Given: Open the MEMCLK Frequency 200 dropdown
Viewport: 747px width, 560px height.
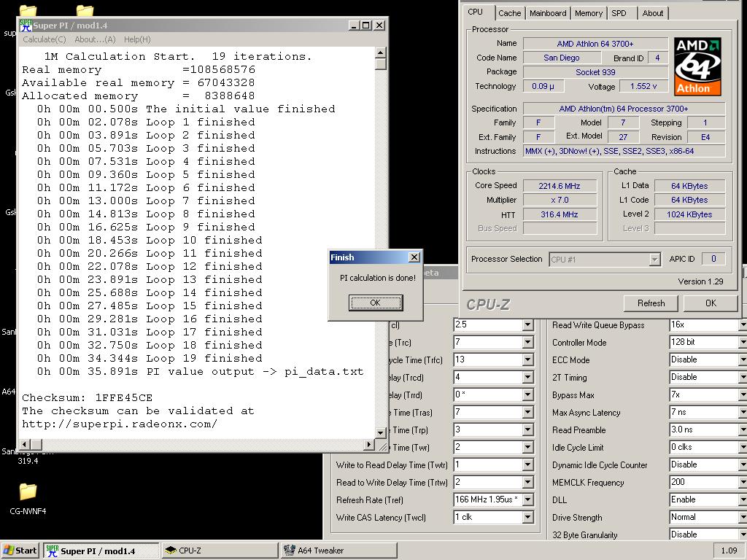Looking at the screenshot, I should 743,483.
